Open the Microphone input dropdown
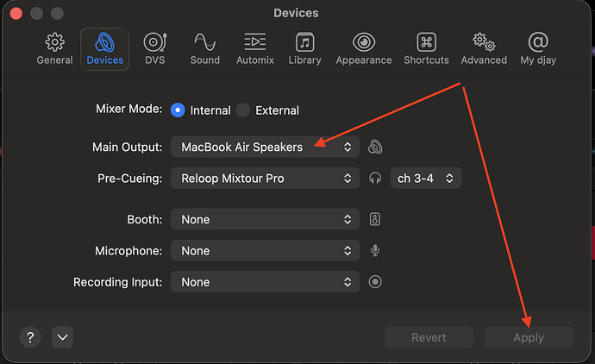 pyautogui.click(x=266, y=250)
